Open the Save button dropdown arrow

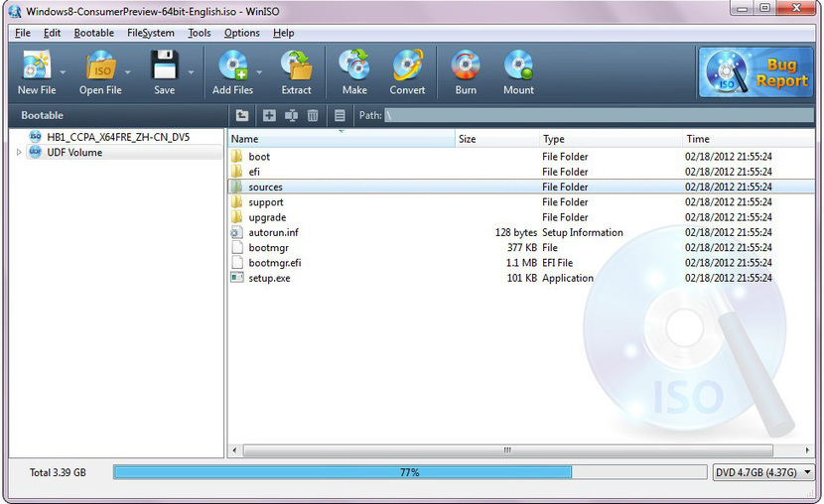[191, 72]
